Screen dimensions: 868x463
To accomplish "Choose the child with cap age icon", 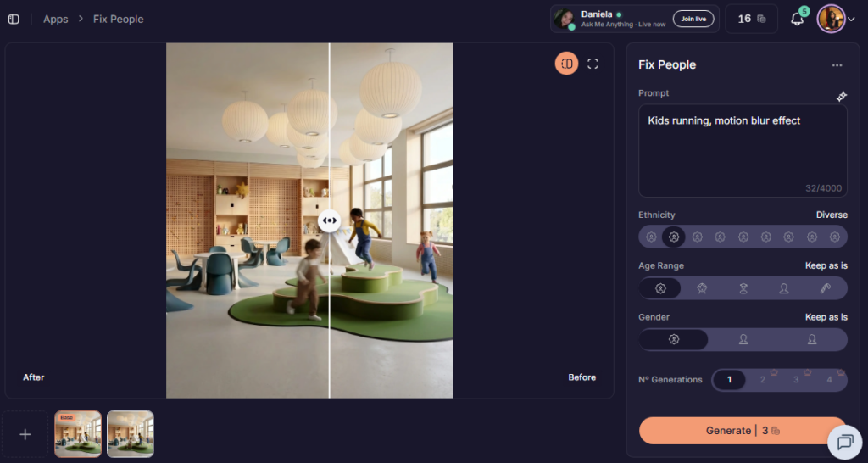I will (x=743, y=288).
